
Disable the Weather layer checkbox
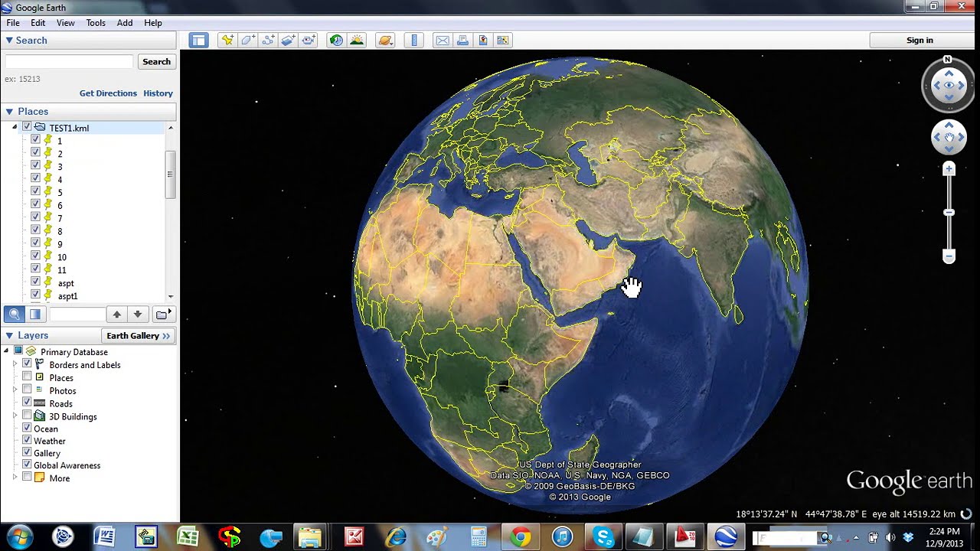tap(27, 440)
